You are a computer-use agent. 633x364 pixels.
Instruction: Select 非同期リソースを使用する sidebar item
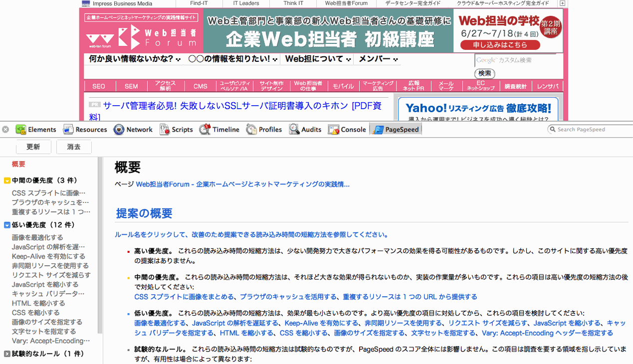(50, 266)
